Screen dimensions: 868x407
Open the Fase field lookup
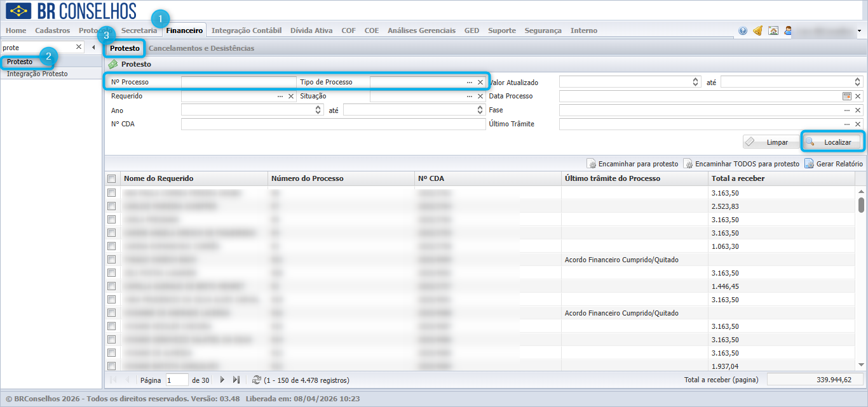[x=847, y=110]
